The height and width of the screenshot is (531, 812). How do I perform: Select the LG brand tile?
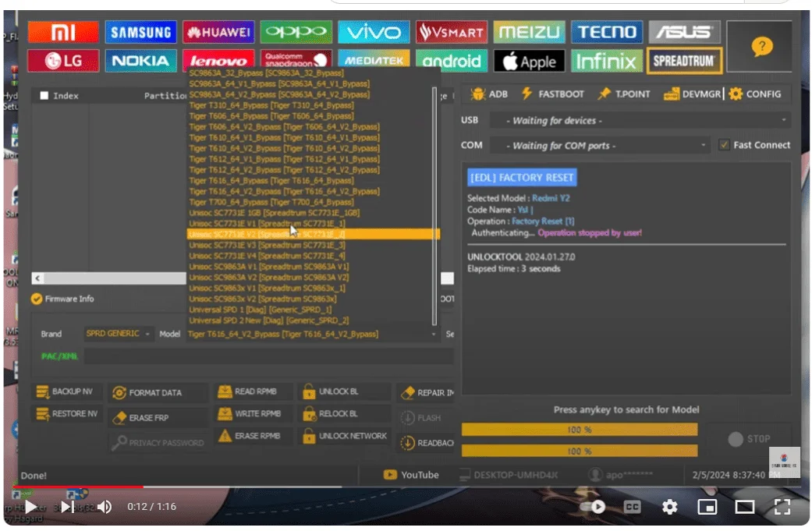[x=62, y=61]
